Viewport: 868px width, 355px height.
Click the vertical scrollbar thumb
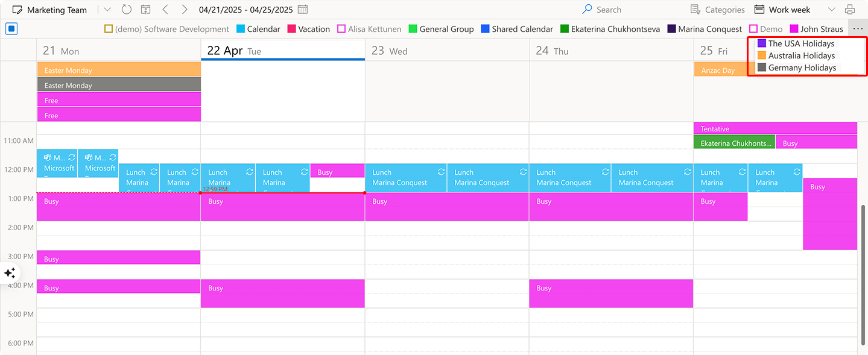pyautogui.click(x=863, y=275)
